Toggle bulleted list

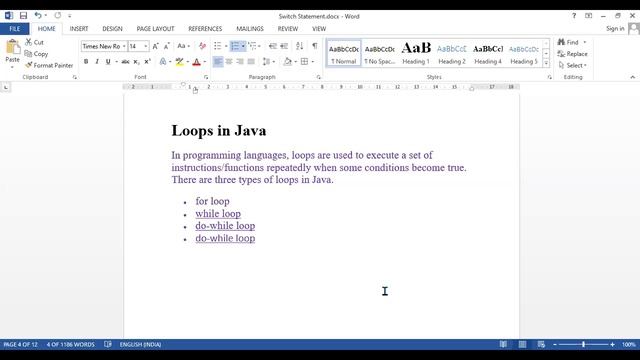218,46
